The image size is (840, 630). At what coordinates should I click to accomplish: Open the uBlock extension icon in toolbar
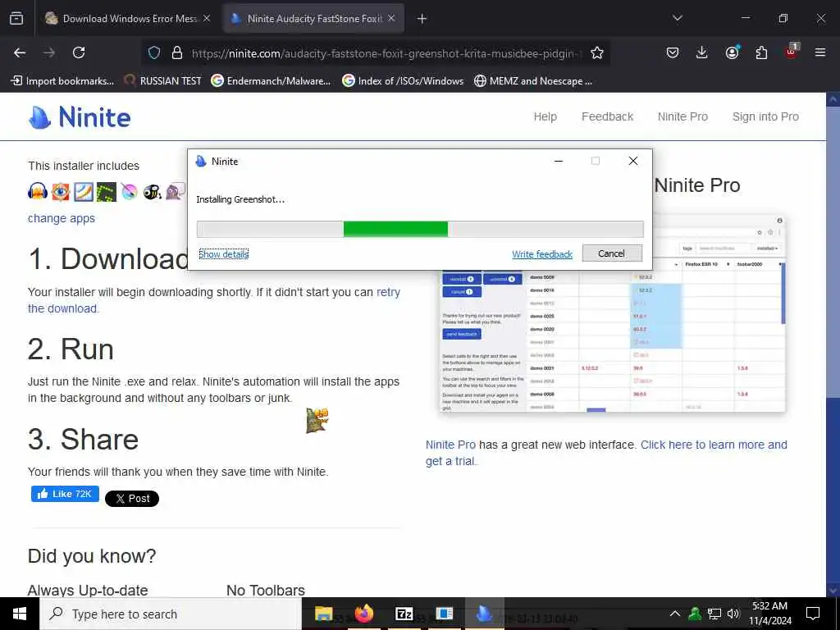pyautogui.click(x=792, y=52)
